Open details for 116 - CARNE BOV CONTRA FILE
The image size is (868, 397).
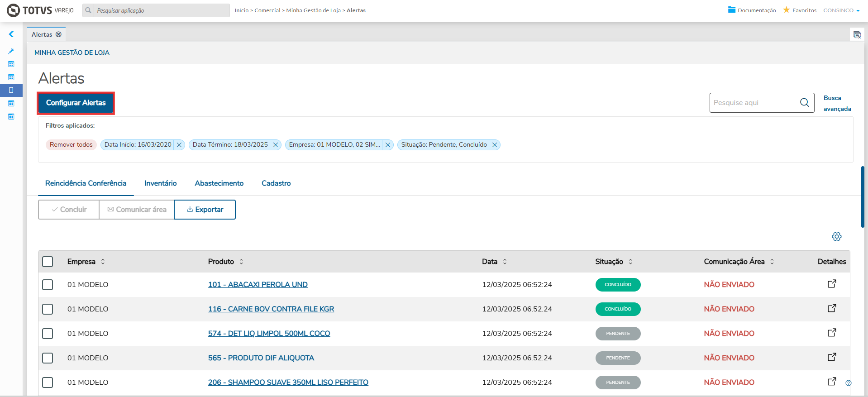tap(832, 308)
